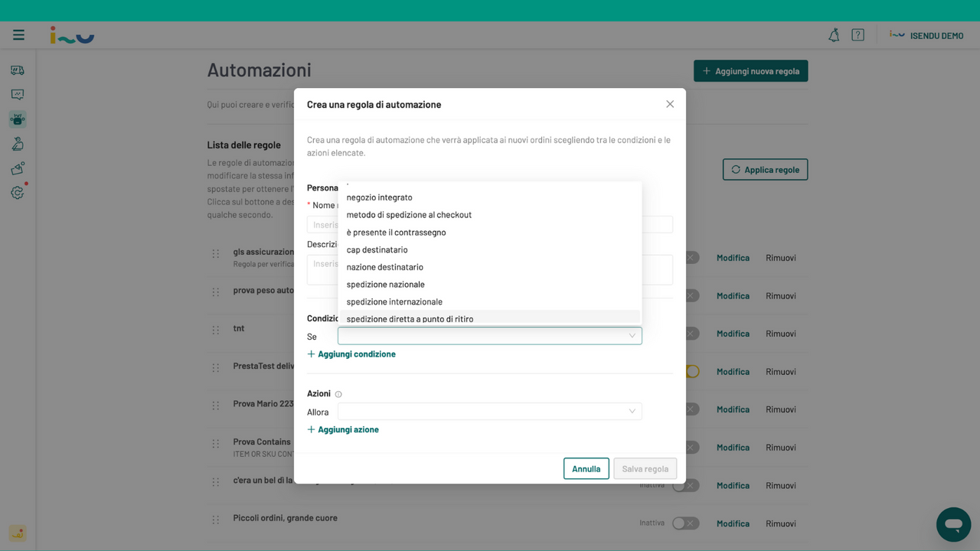Click Modifica in Prova Mario 223 row
This screenshot has width=980, height=551.
(733, 409)
